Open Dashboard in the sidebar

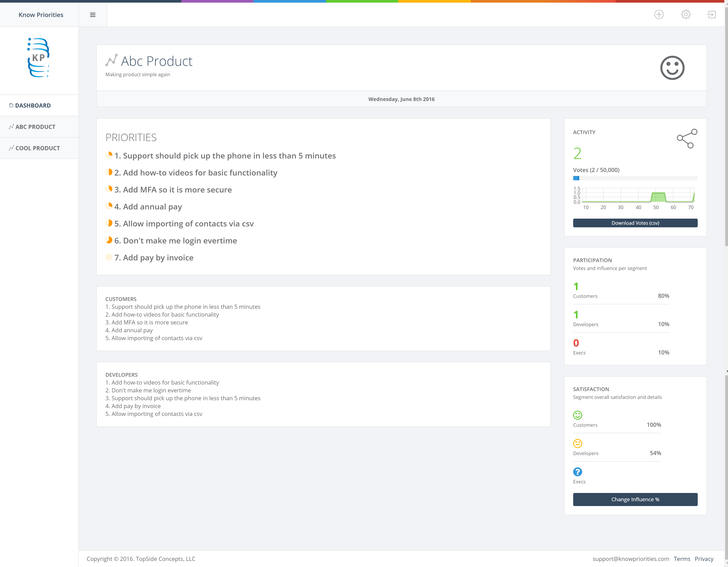[33, 105]
